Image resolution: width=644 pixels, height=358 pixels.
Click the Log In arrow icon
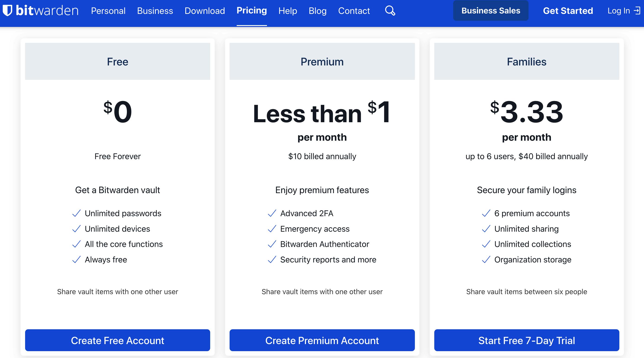[x=637, y=11]
